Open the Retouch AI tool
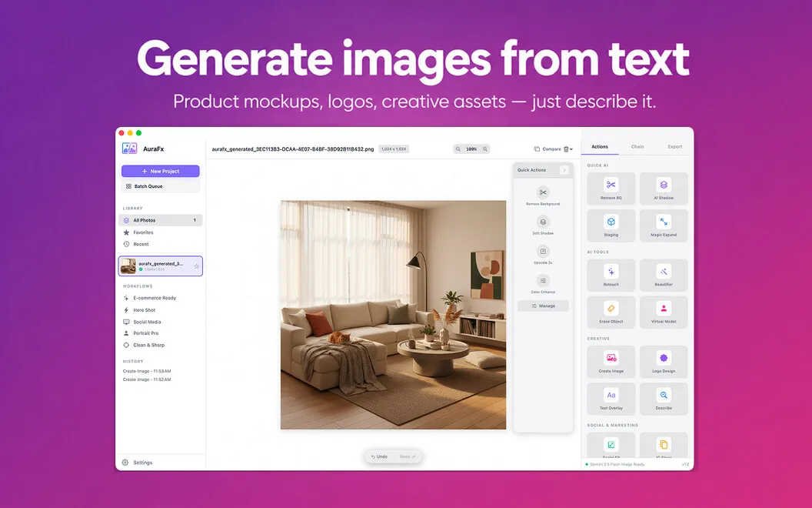Viewport: 812px width, 508px height. (x=611, y=276)
